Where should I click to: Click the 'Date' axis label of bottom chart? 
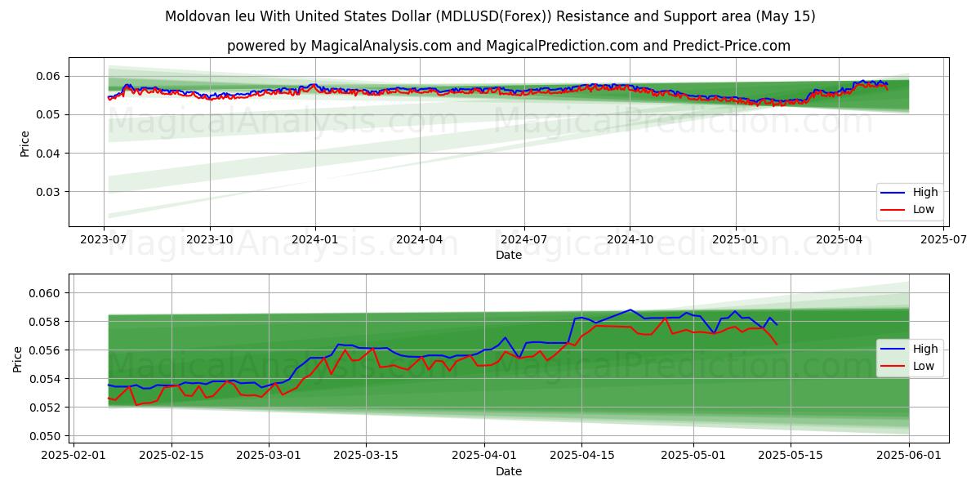pos(508,471)
